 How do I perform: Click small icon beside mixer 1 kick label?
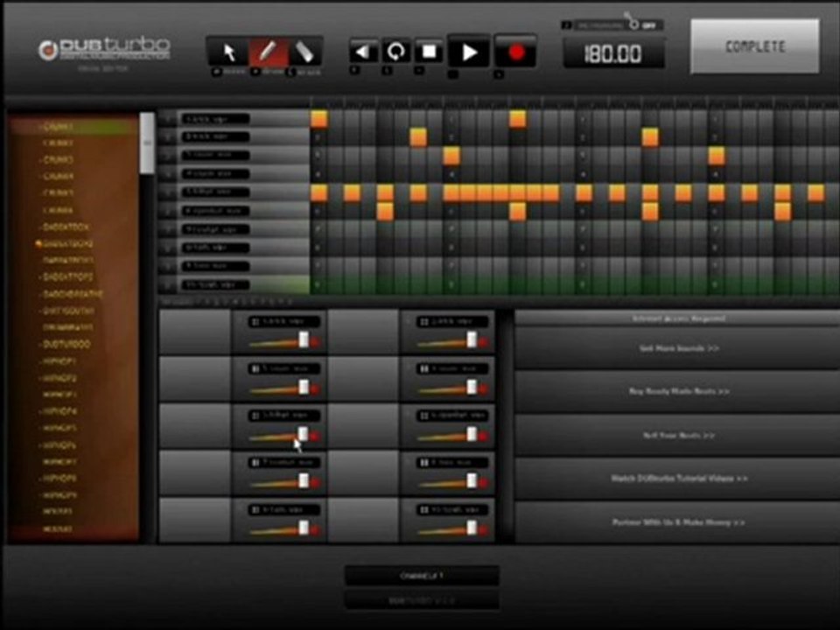[x=255, y=321]
